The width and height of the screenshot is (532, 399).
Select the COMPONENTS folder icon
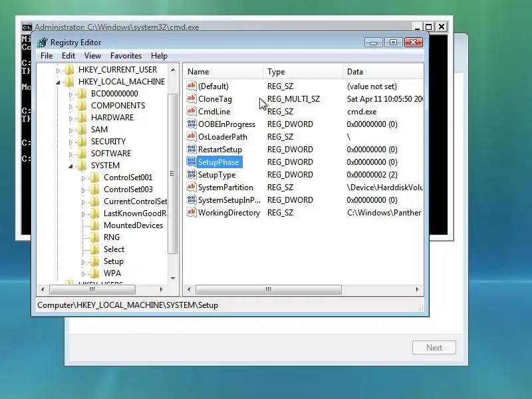[x=82, y=106]
